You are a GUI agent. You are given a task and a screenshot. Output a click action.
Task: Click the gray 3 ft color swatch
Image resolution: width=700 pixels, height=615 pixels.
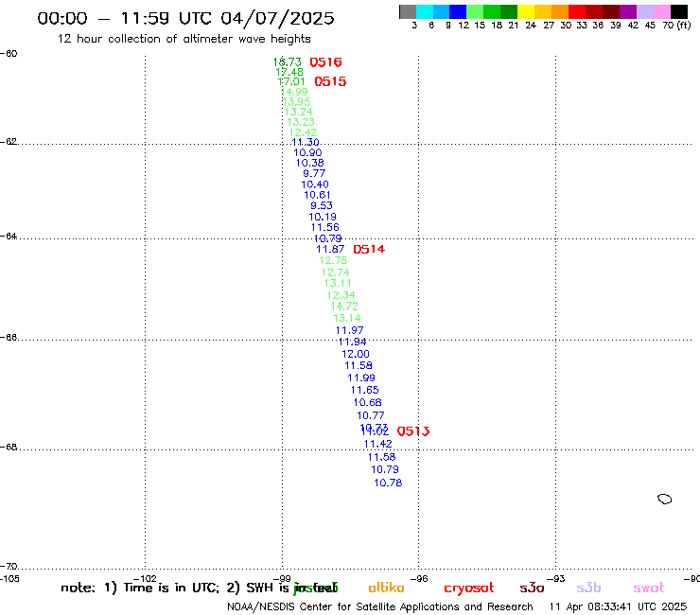(408, 11)
